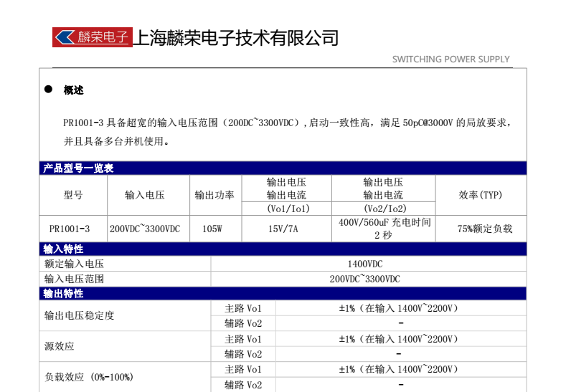
Task: Click the (Vo1/Io1) sub-header cell
Action: [x=288, y=209]
